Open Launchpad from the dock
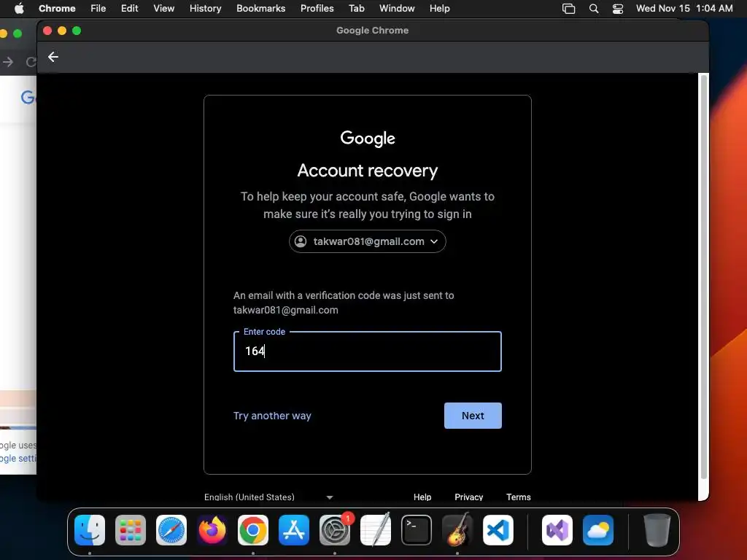This screenshot has height=560, width=747. pyautogui.click(x=131, y=530)
